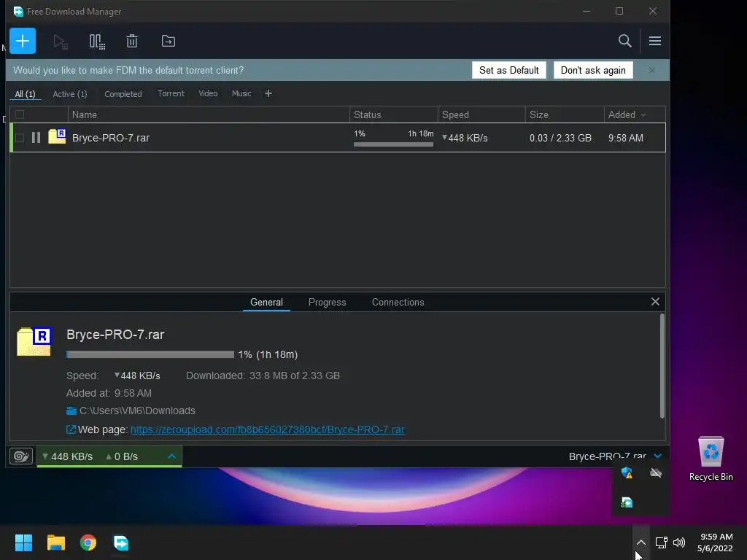Open the search magnifier
747x560 pixels.
[x=624, y=41]
